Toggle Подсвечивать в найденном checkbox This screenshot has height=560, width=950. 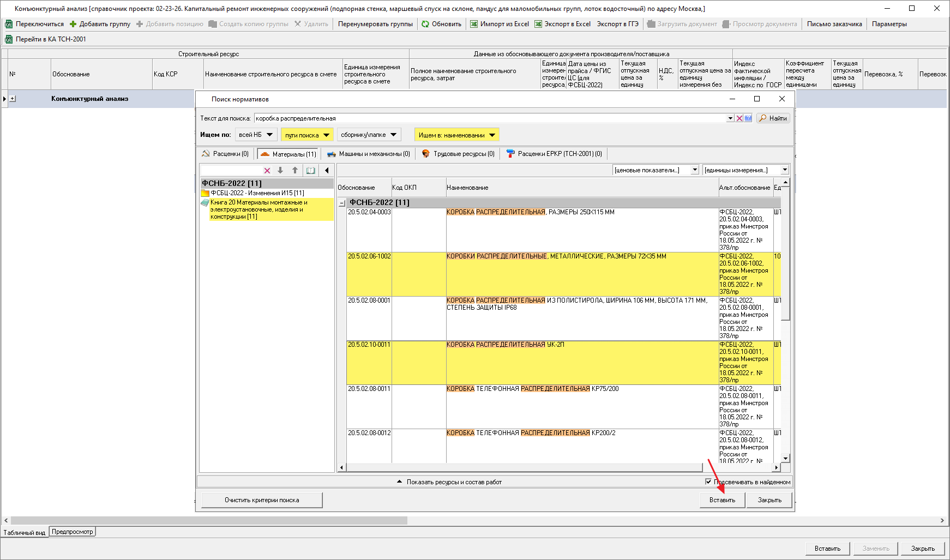(x=708, y=481)
